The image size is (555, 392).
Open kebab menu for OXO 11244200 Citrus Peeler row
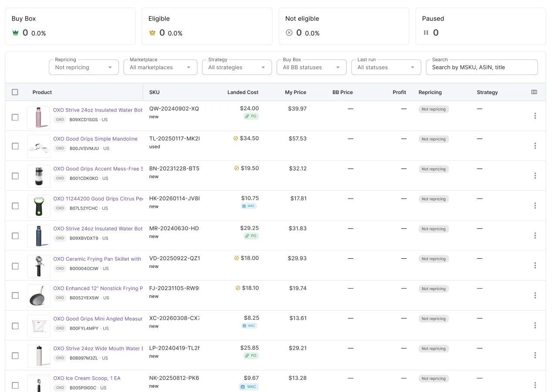[x=535, y=206]
